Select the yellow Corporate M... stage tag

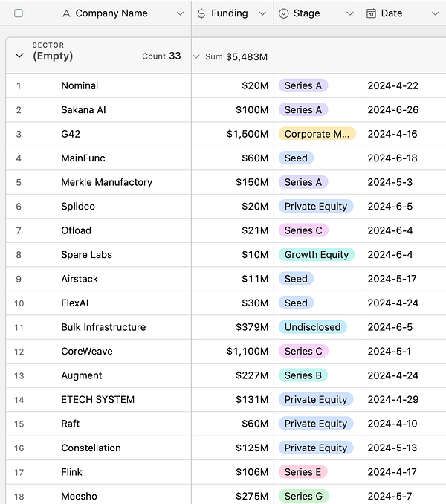[317, 134]
